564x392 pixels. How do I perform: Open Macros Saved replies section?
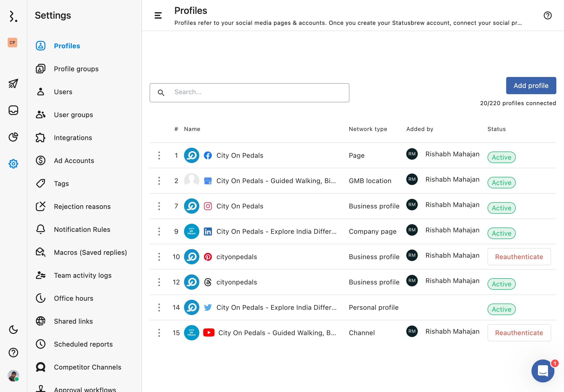pos(90,252)
